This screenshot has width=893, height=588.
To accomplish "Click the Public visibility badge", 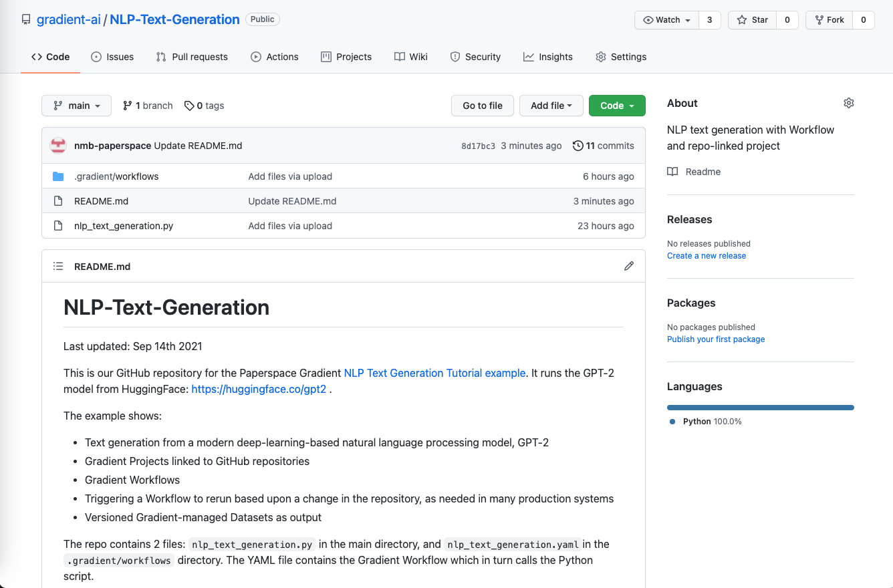I will click(x=263, y=19).
